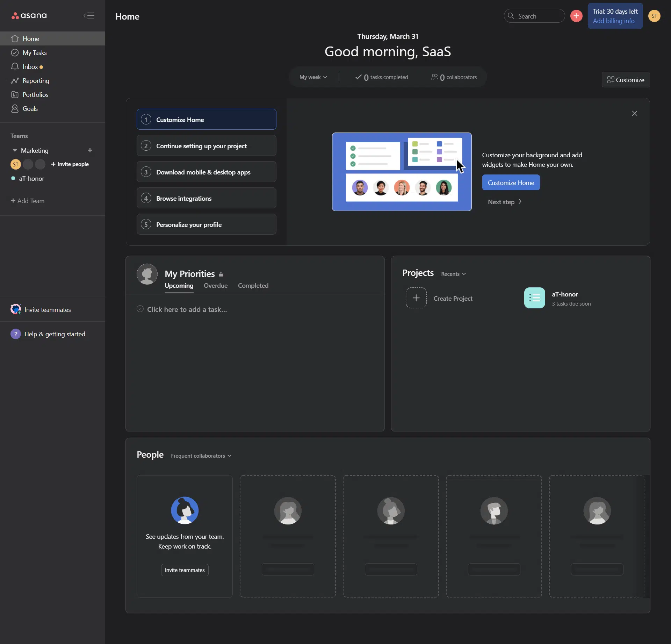Click the dashed Create Project plus icon
This screenshot has height=644, width=671.
416,298
